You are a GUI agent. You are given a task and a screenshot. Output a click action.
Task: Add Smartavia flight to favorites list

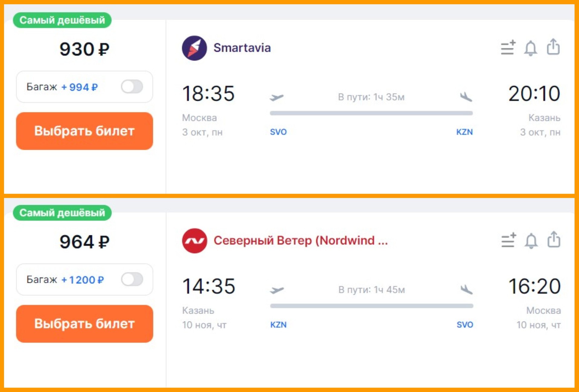coord(508,48)
